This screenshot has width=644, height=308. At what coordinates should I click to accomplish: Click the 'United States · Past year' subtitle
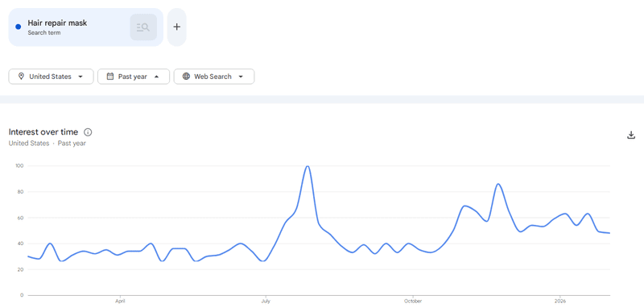click(x=47, y=144)
